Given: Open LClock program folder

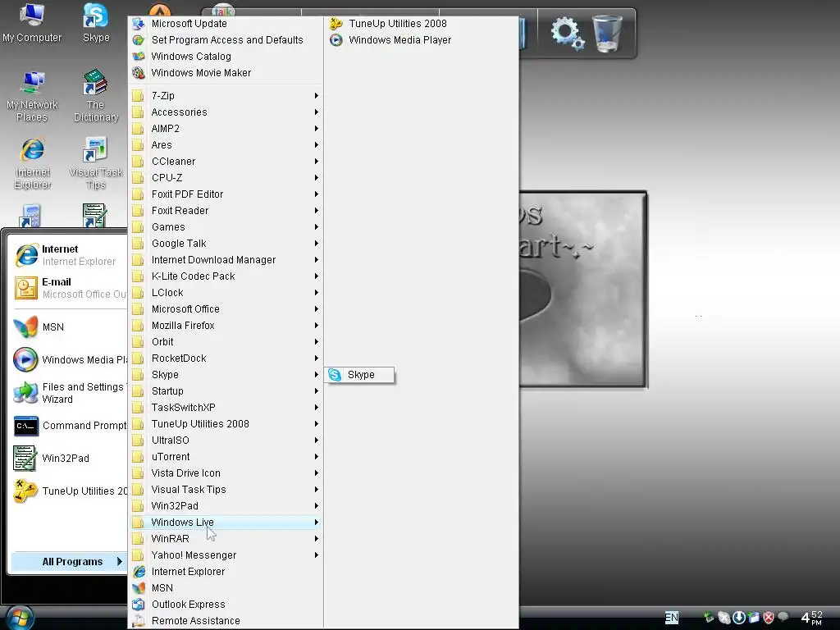Looking at the screenshot, I should pyautogui.click(x=226, y=293).
